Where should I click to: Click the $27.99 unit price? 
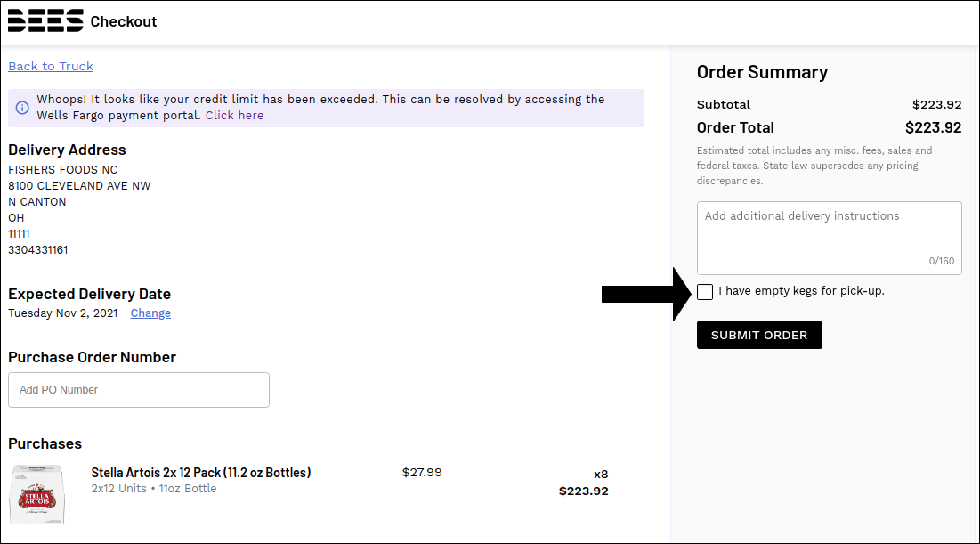422,473
